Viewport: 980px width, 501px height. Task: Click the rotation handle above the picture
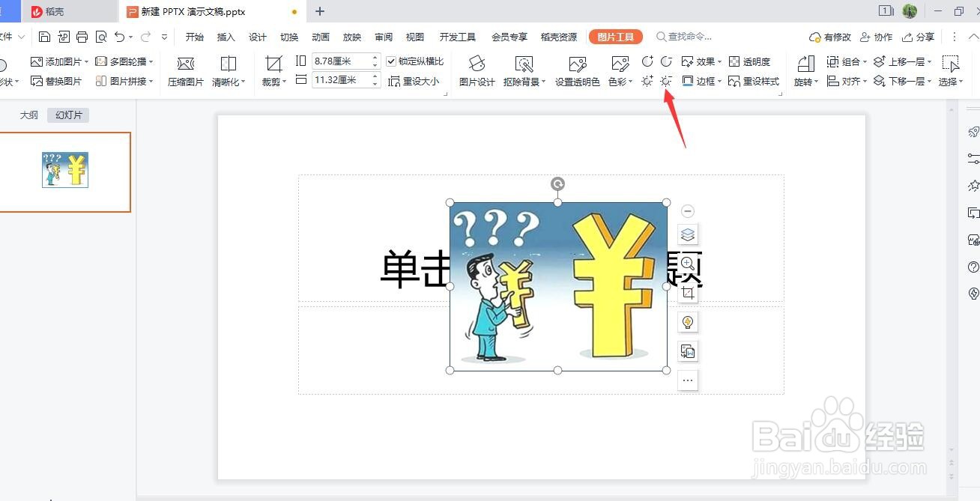point(557,183)
